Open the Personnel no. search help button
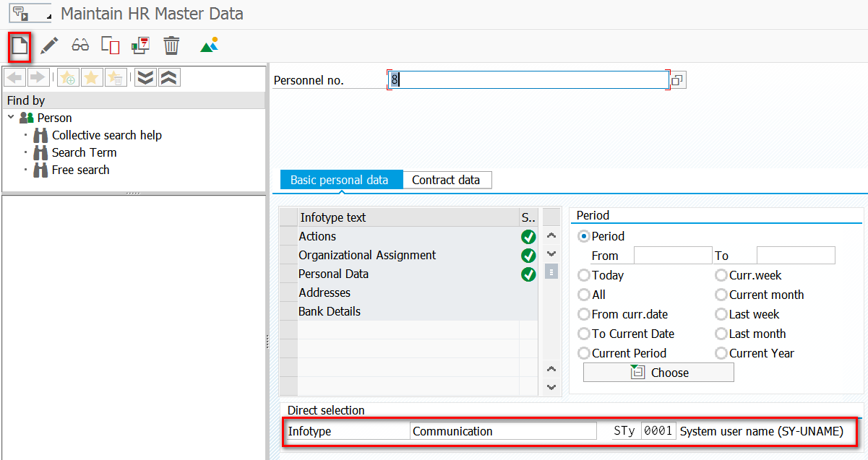 [x=677, y=80]
